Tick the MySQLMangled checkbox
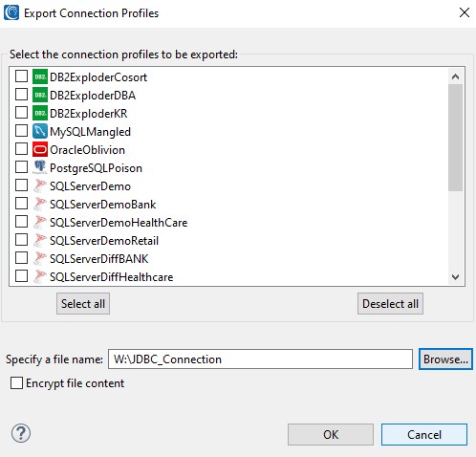This screenshot has height=457, width=476. pos(21,131)
